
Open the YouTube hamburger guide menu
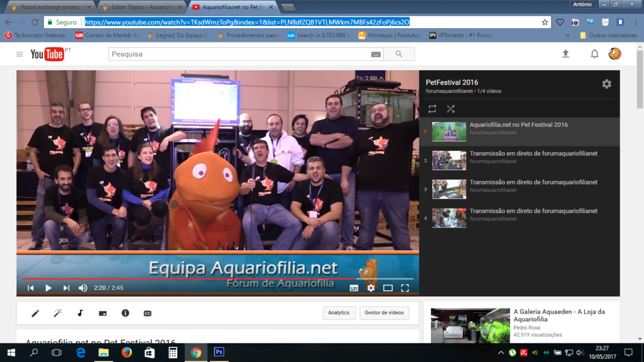click(19, 54)
